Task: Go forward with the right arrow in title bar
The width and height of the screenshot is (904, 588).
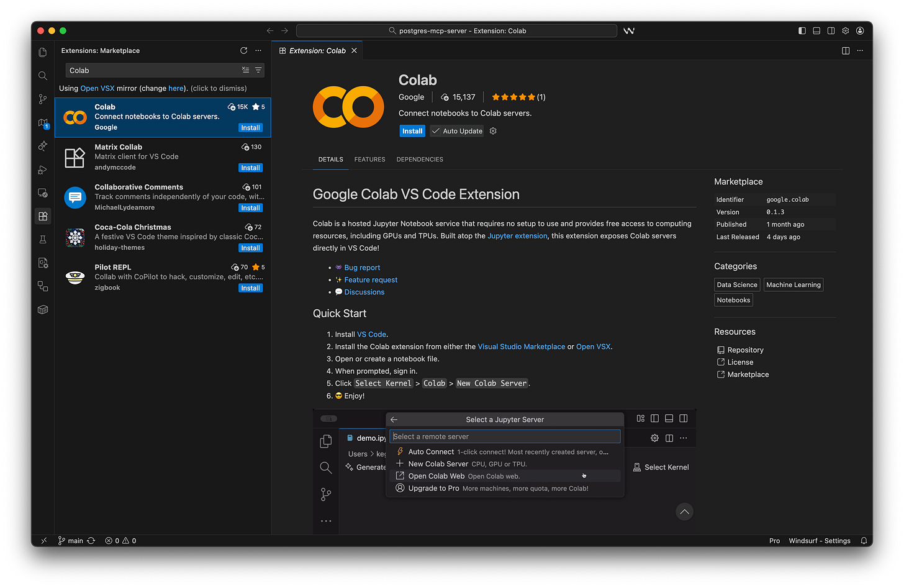Action: point(284,30)
